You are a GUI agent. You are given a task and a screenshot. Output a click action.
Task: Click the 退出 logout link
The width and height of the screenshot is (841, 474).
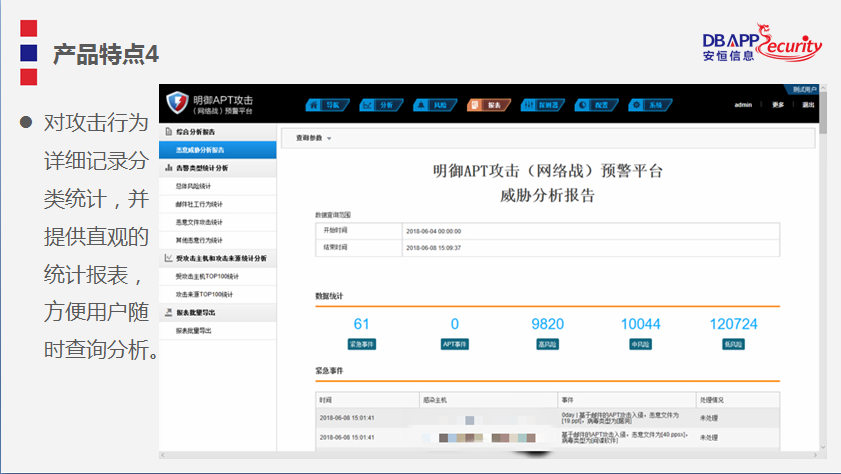point(808,105)
